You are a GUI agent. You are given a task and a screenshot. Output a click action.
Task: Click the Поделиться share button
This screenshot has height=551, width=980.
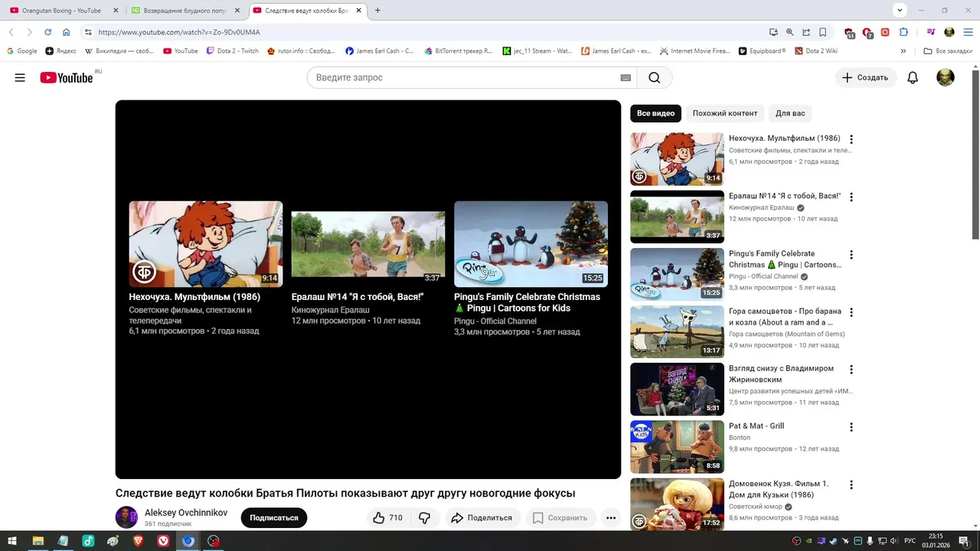pos(482,518)
